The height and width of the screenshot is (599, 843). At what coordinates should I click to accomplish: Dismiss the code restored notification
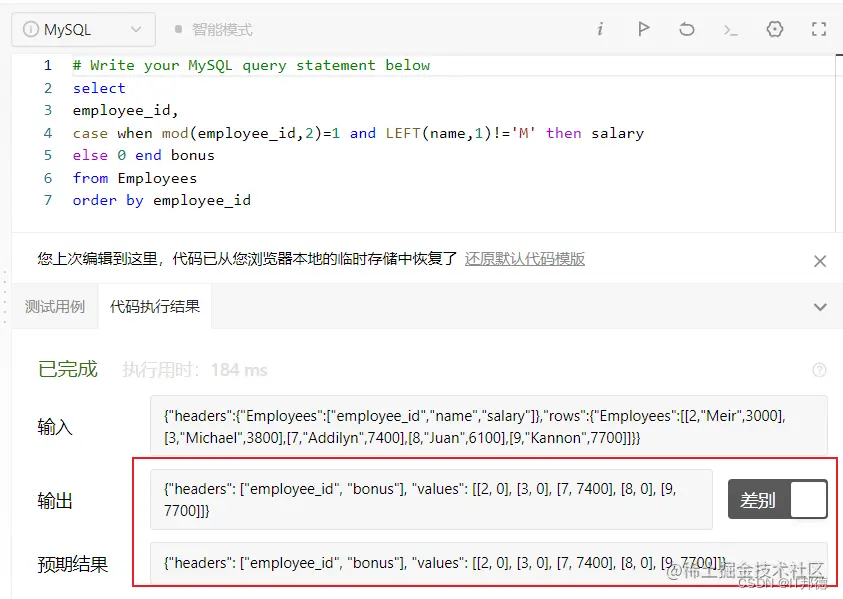(x=820, y=261)
